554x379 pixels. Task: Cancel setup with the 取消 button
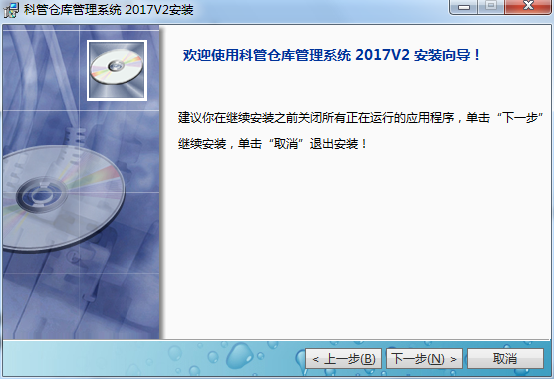(505, 359)
